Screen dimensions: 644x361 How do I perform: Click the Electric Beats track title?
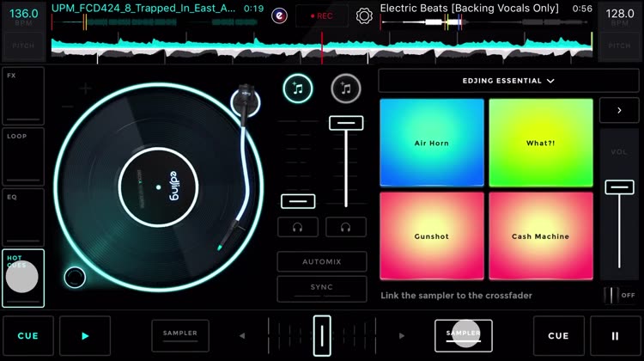pos(469,9)
